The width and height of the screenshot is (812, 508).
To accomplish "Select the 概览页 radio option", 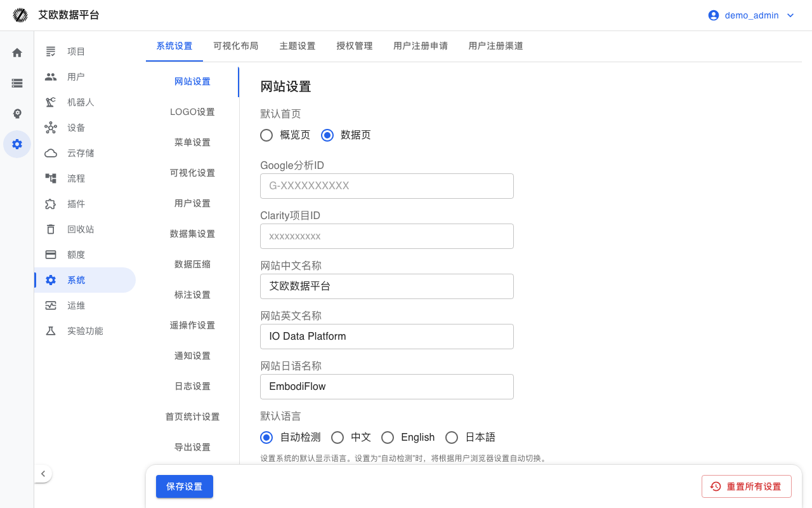I will coord(266,135).
